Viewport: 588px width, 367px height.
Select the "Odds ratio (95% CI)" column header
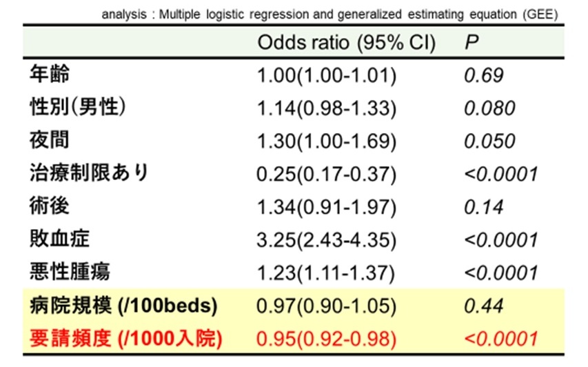347,43
